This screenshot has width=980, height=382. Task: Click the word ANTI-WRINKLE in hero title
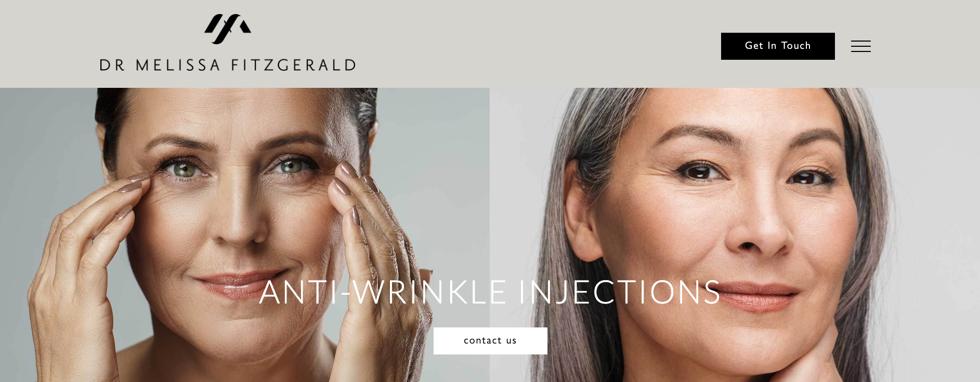(383, 292)
